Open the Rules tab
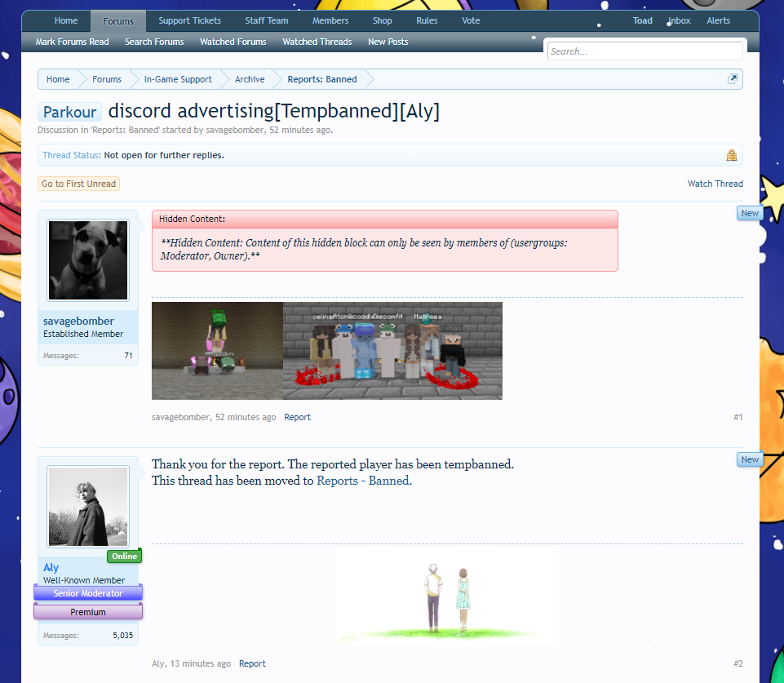784x683 pixels. 427,20
